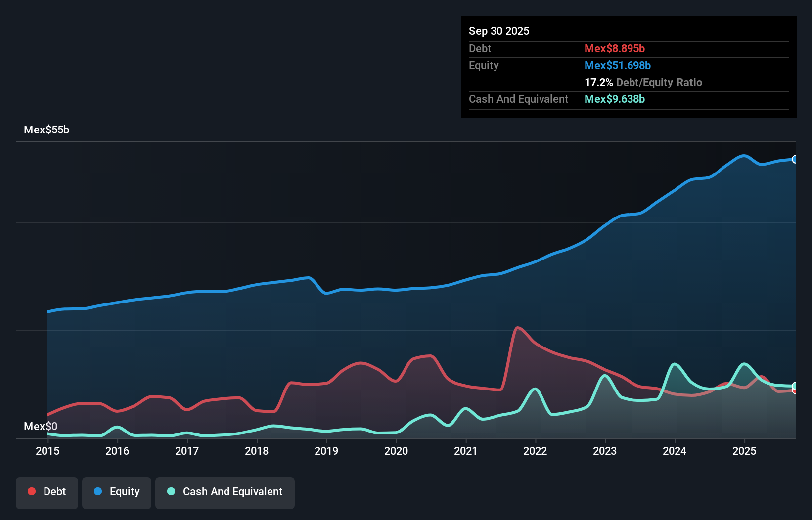Click the teal Cash value Mex$9.638b in tooltip

614,99
